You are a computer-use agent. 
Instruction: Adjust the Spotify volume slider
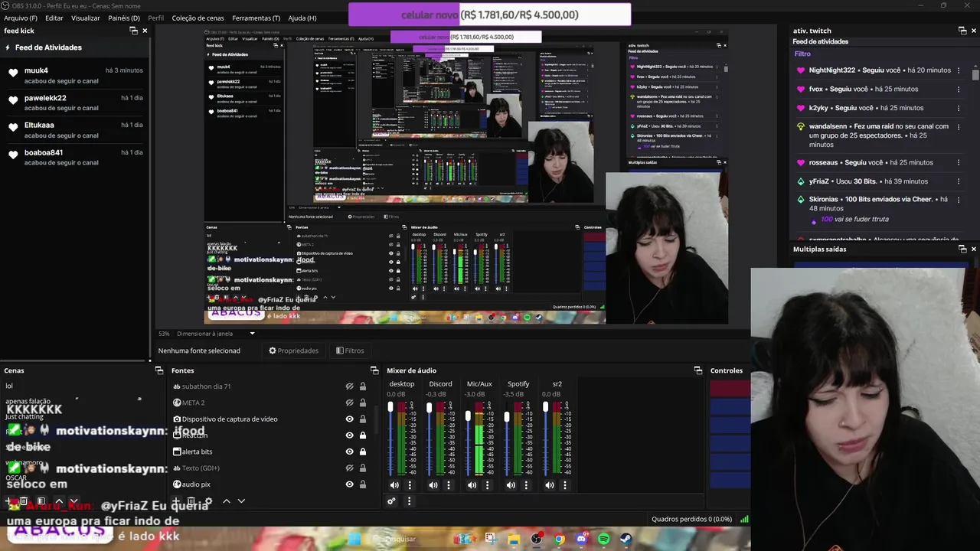click(507, 440)
